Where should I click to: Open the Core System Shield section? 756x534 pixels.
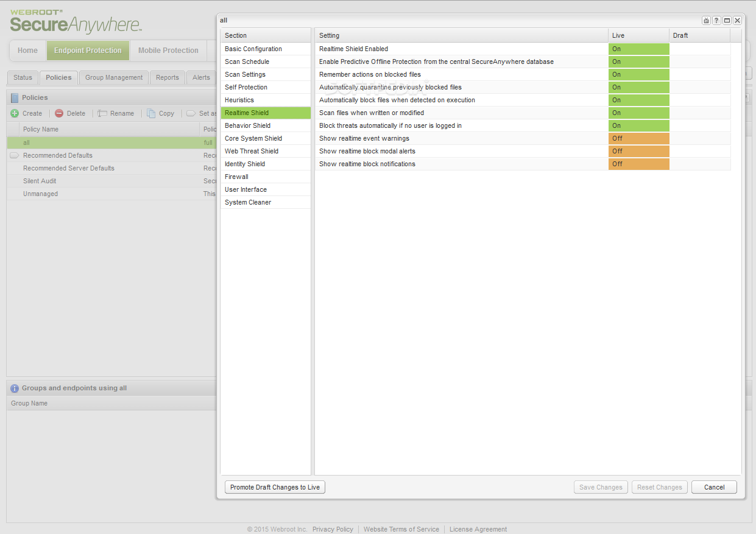[x=266, y=138]
